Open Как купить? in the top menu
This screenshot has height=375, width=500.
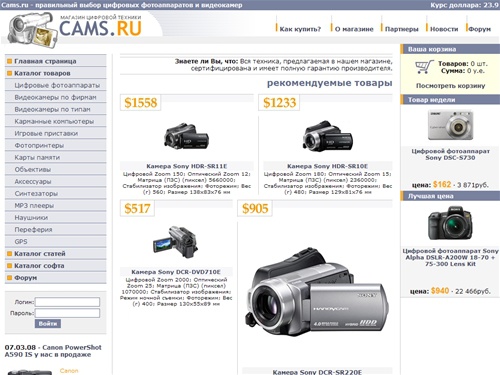click(300, 29)
